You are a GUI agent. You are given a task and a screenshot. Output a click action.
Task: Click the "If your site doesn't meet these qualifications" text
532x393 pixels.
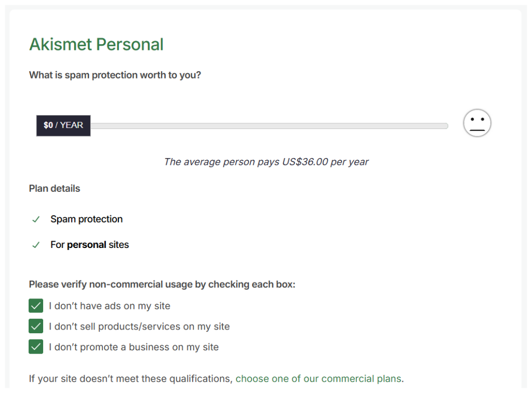(130, 378)
